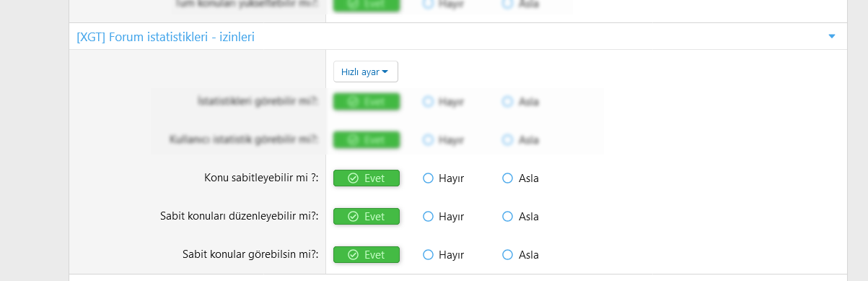Pick Hayır for Sabit konular görebilsin mi
Screen dimensions: 868x281
tap(443, 254)
